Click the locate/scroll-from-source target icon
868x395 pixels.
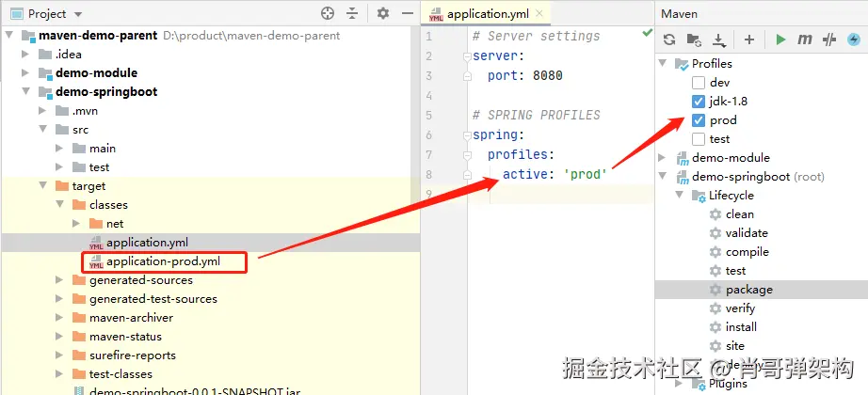pyautogui.click(x=328, y=13)
